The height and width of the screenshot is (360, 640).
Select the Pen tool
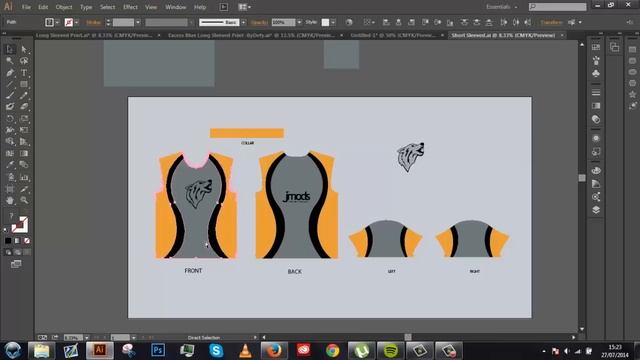[10, 73]
